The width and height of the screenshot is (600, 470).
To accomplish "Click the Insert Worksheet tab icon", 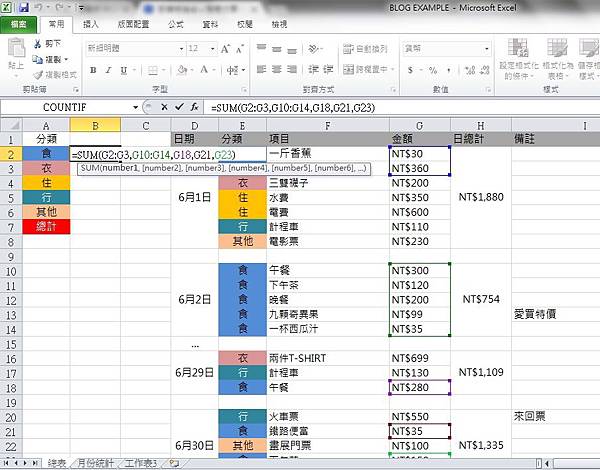I will point(173,463).
